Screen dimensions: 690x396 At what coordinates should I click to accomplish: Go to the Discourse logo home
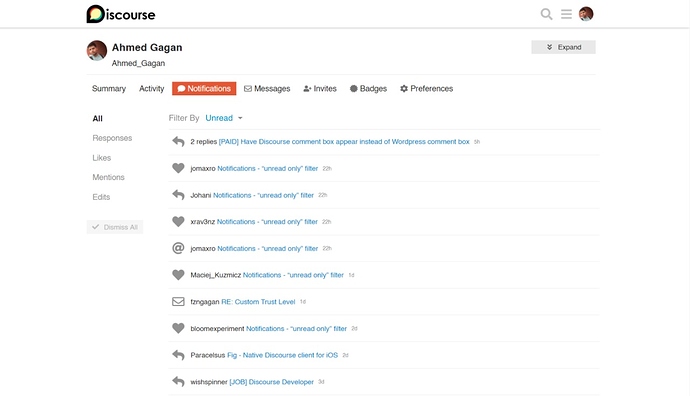coord(121,14)
